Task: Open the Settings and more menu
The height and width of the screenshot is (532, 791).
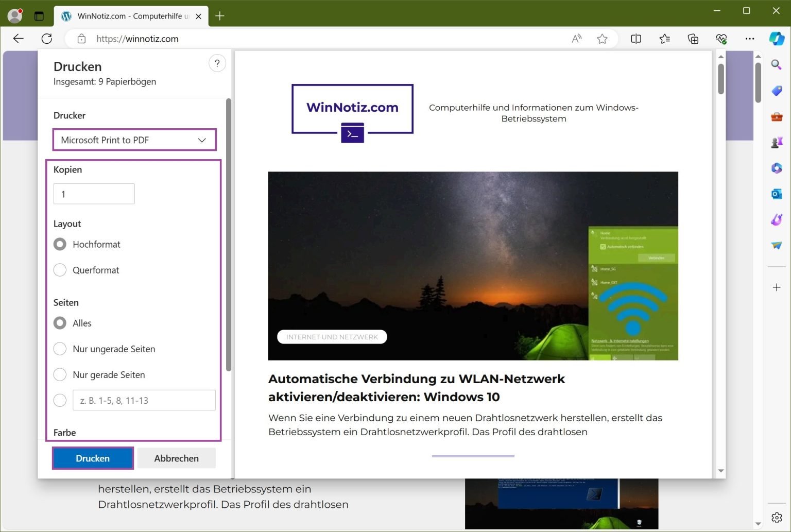Action: (750, 39)
